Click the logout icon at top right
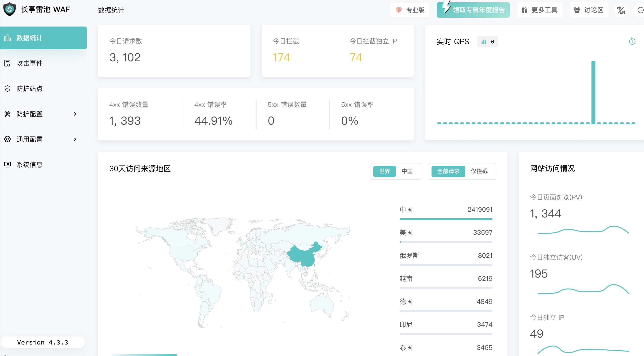Viewport: 644px width, 356px height. tap(640, 10)
